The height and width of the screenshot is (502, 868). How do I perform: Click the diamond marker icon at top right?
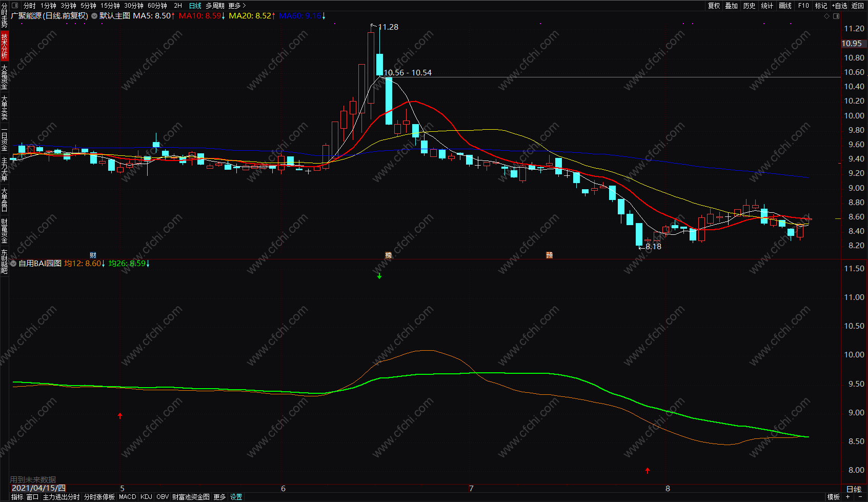[x=826, y=16]
